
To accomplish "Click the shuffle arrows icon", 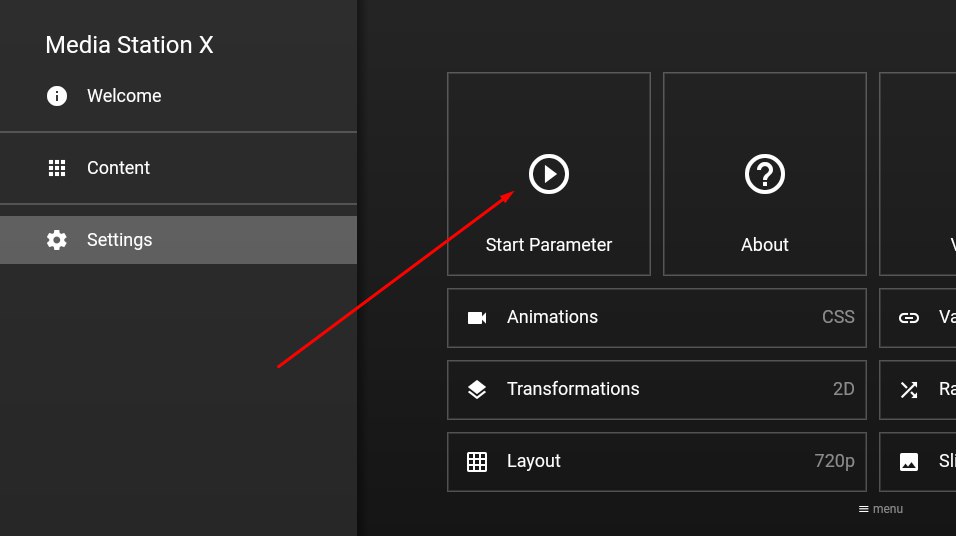I will pyautogui.click(x=908, y=390).
